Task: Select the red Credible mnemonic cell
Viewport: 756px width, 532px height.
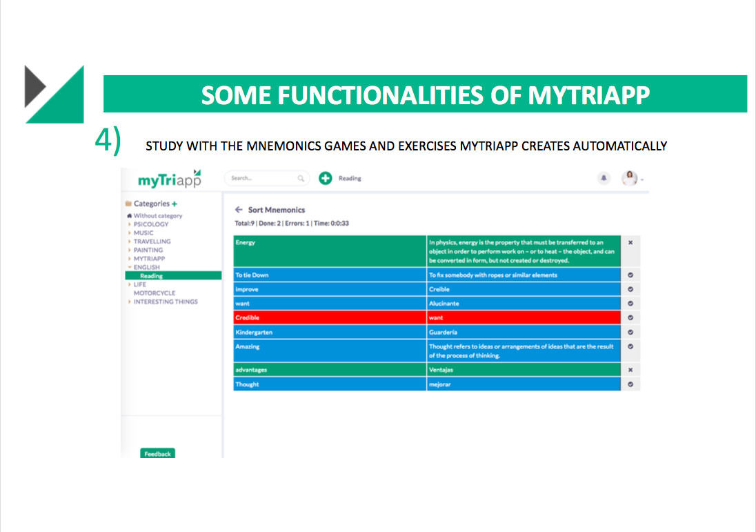Action: (330, 318)
